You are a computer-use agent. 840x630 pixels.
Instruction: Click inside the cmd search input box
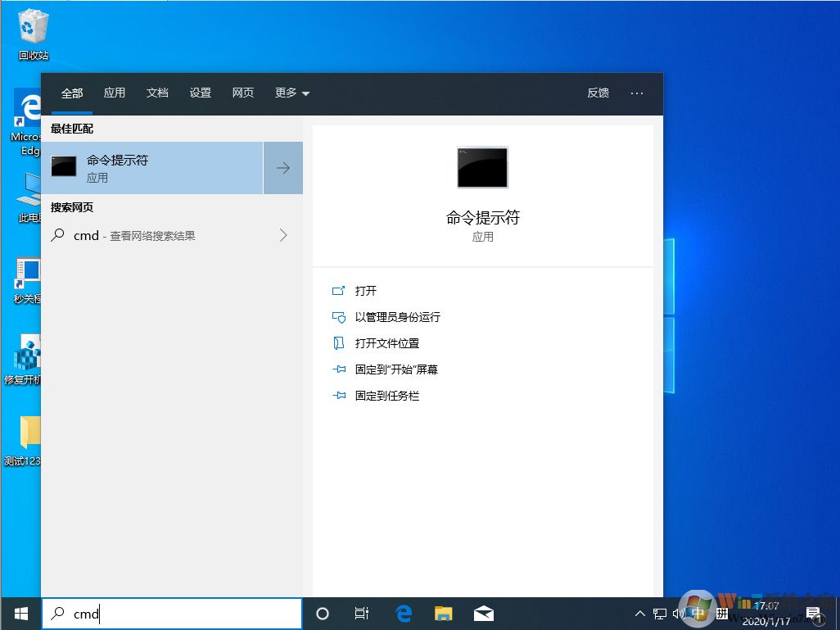(x=164, y=613)
